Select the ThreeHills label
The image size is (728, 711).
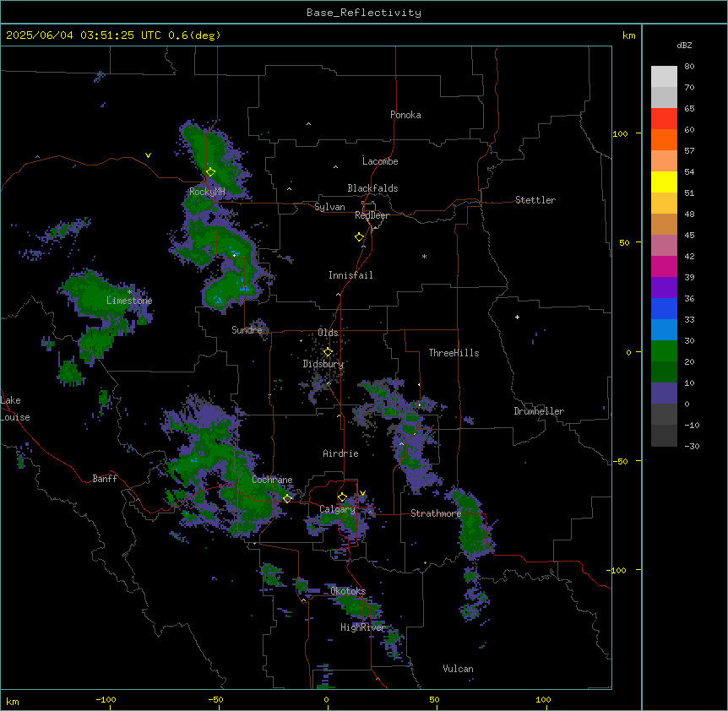point(454,353)
